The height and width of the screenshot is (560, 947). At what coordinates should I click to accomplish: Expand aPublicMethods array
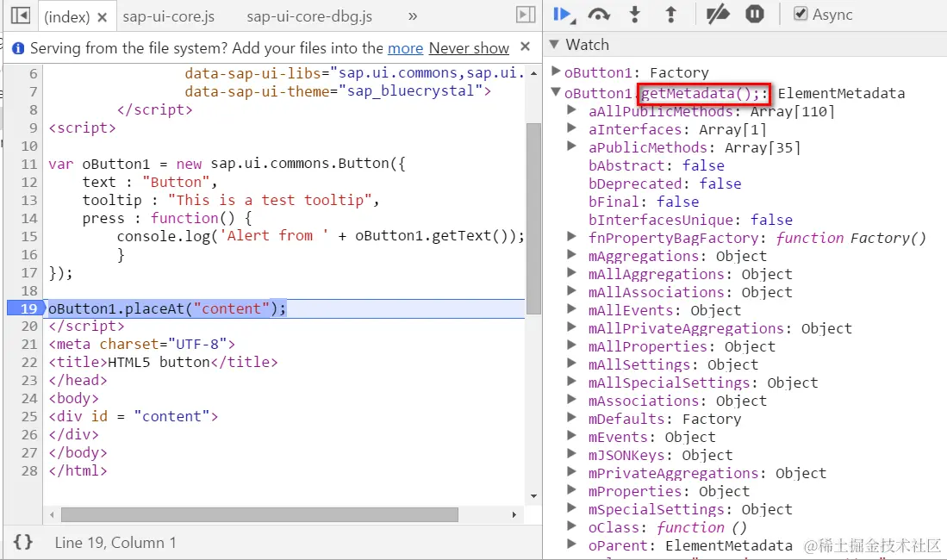coord(571,146)
